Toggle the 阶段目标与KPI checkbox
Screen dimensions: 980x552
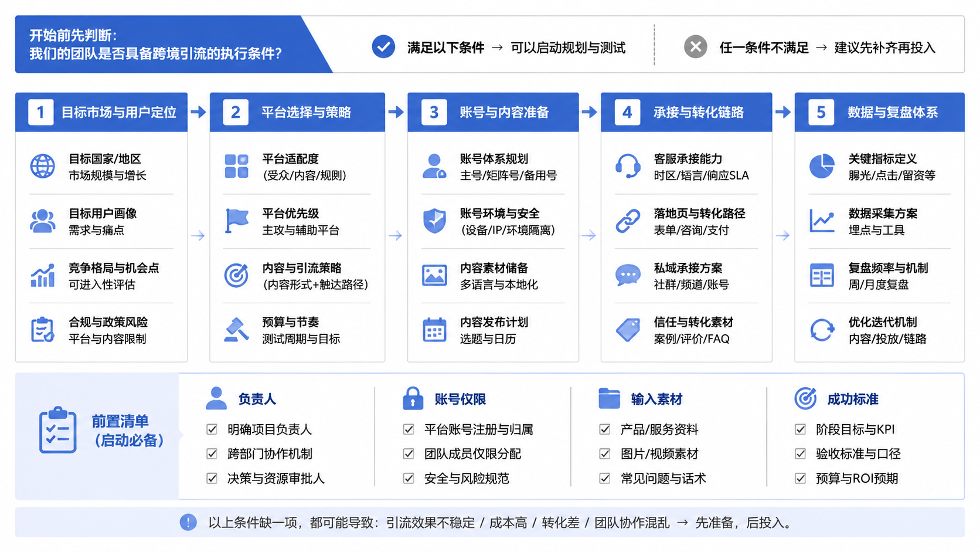(x=800, y=429)
